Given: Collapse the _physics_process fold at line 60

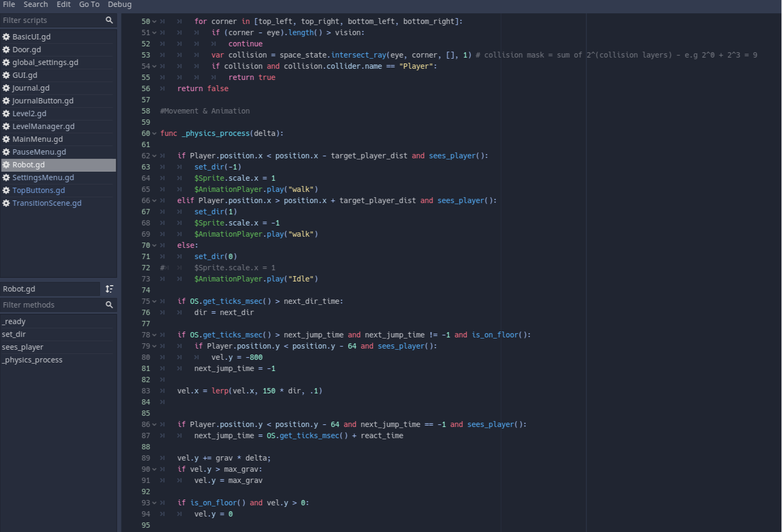Looking at the screenshot, I should point(154,133).
